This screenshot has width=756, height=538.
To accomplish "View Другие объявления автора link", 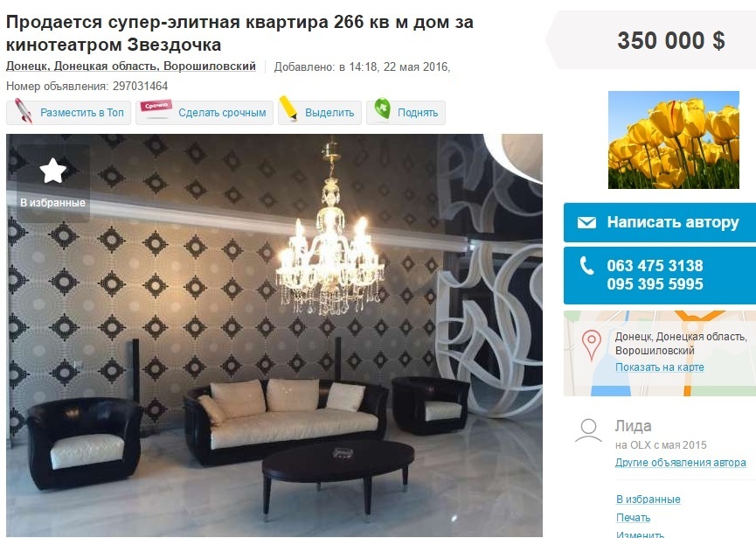I will pyautogui.click(x=680, y=463).
